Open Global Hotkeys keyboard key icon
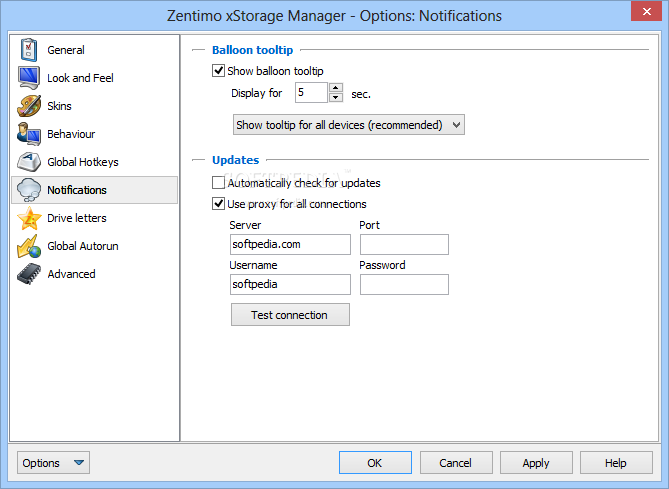The width and height of the screenshot is (669, 489). tap(29, 162)
